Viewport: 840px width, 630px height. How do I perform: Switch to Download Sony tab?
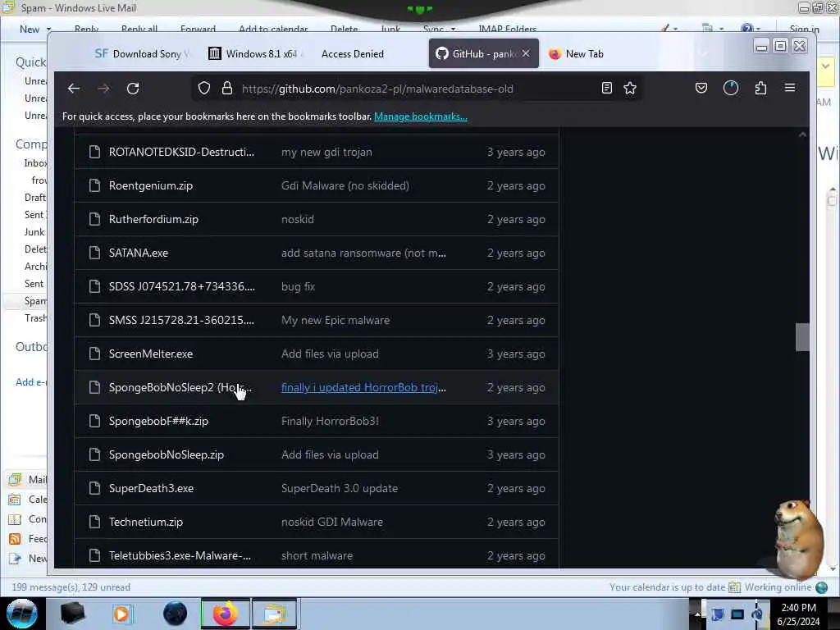(141, 53)
